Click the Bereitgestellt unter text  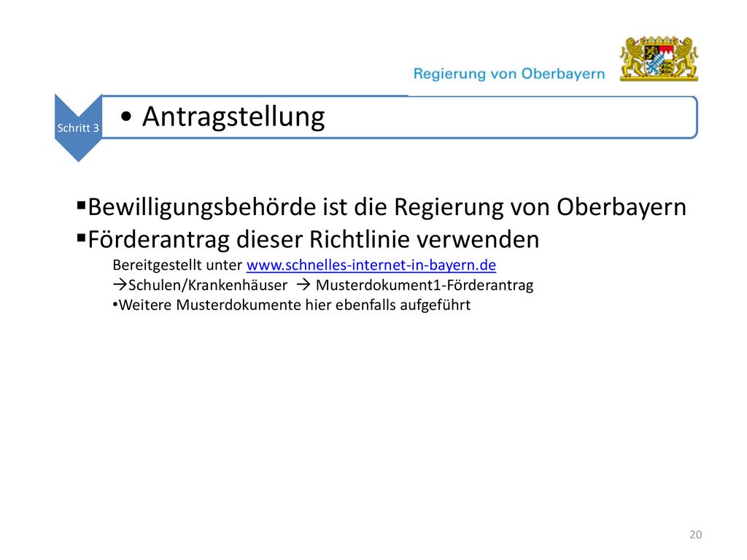(x=177, y=265)
